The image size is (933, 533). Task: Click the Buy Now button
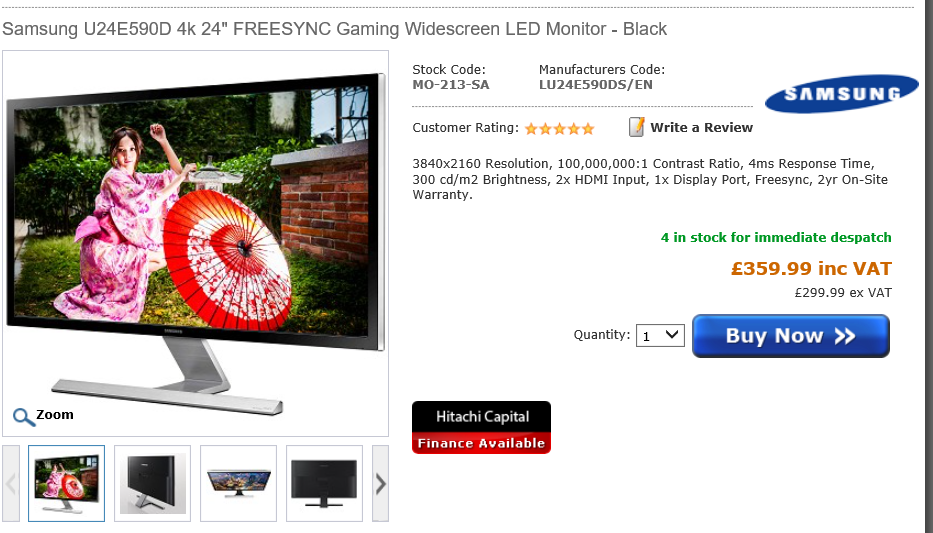click(791, 336)
